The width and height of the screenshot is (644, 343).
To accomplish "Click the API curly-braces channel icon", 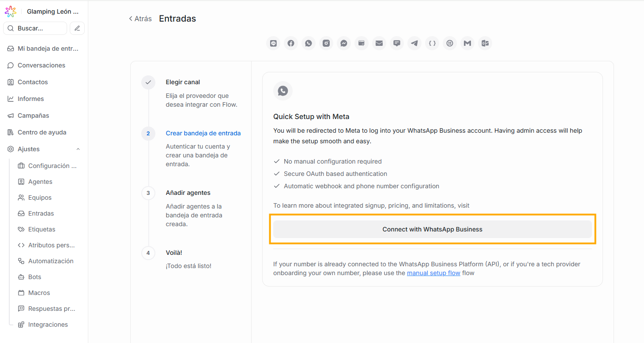I will pyautogui.click(x=432, y=43).
